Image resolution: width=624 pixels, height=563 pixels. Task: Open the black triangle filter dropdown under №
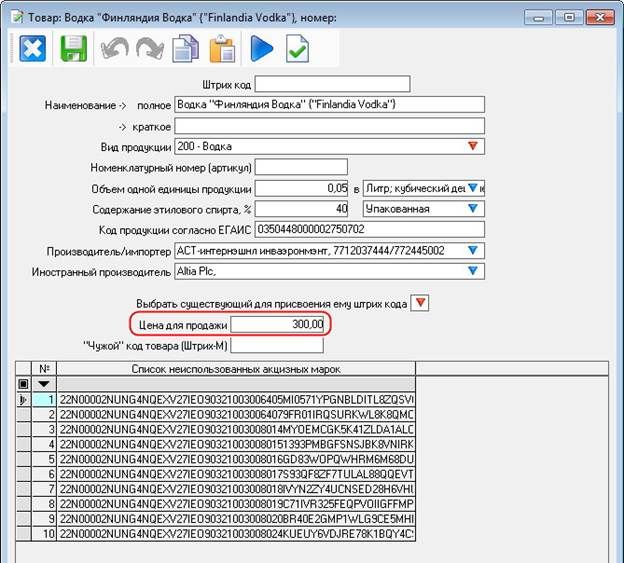point(44,384)
